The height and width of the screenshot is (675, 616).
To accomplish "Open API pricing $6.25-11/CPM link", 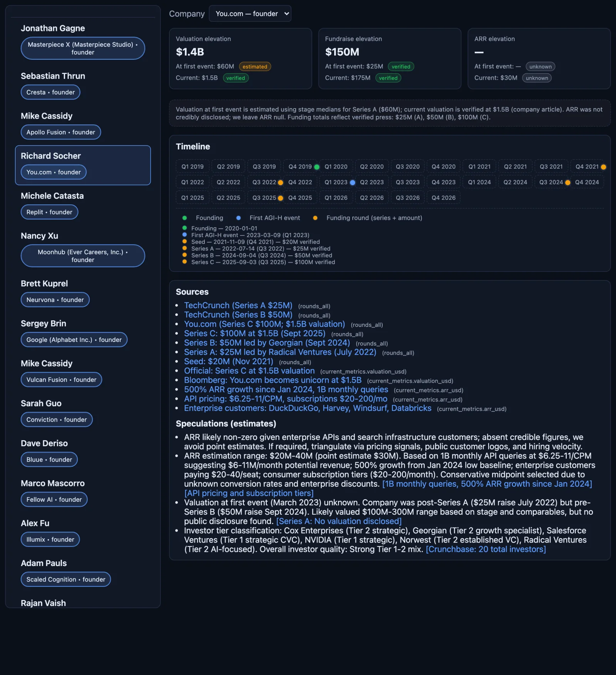I will [x=285, y=399].
